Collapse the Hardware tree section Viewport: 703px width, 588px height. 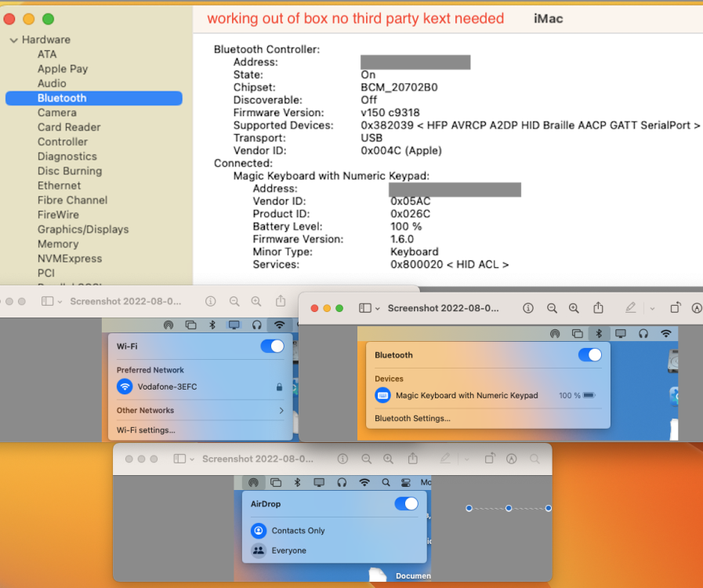[14, 40]
